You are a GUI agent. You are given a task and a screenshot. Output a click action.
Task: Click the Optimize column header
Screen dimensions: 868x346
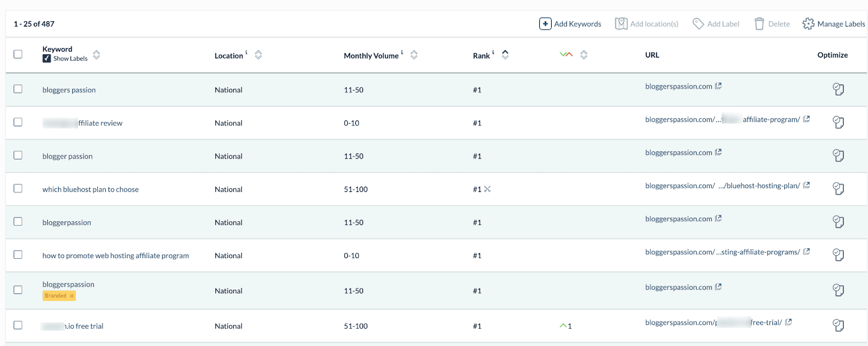[833, 55]
